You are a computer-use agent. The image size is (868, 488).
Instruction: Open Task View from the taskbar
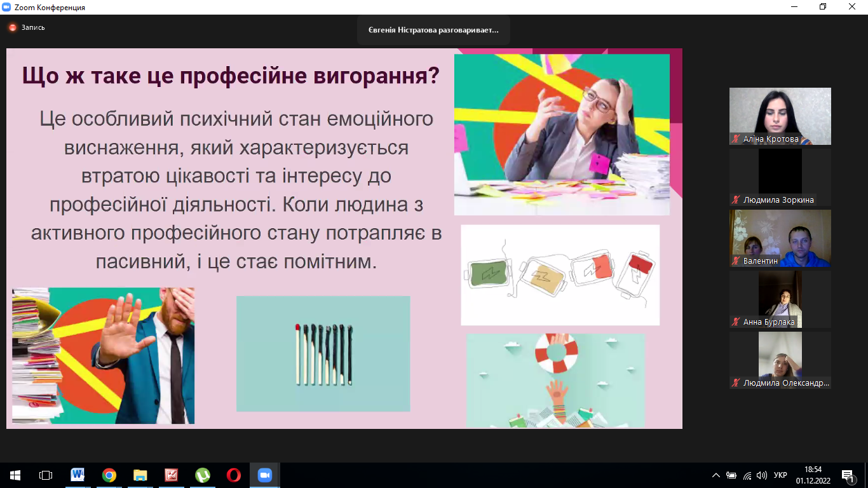[46, 475]
